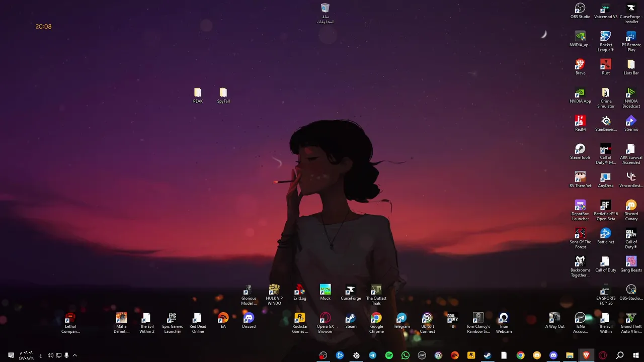Select the EA SPORTS FC 26 icon
644x362 pixels.
(x=606, y=295)
